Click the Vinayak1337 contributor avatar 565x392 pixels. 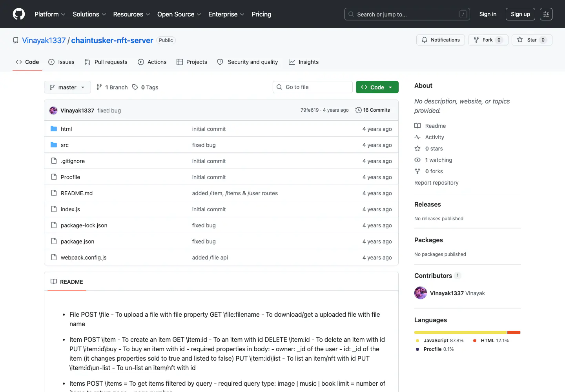421,293
